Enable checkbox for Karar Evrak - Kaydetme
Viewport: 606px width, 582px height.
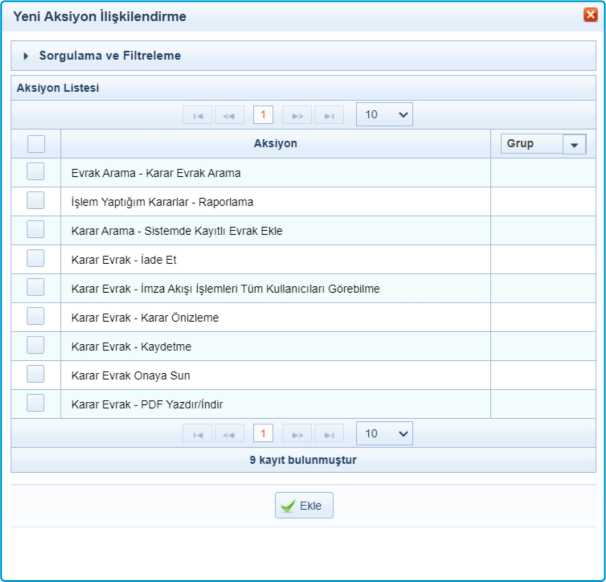(x=35, y=345)
